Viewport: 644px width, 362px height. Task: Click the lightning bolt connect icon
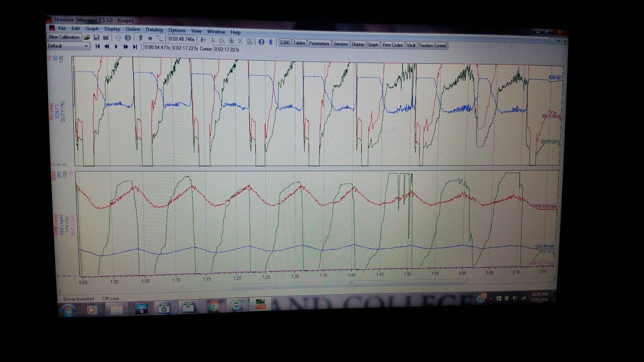(x=141, y=38)
